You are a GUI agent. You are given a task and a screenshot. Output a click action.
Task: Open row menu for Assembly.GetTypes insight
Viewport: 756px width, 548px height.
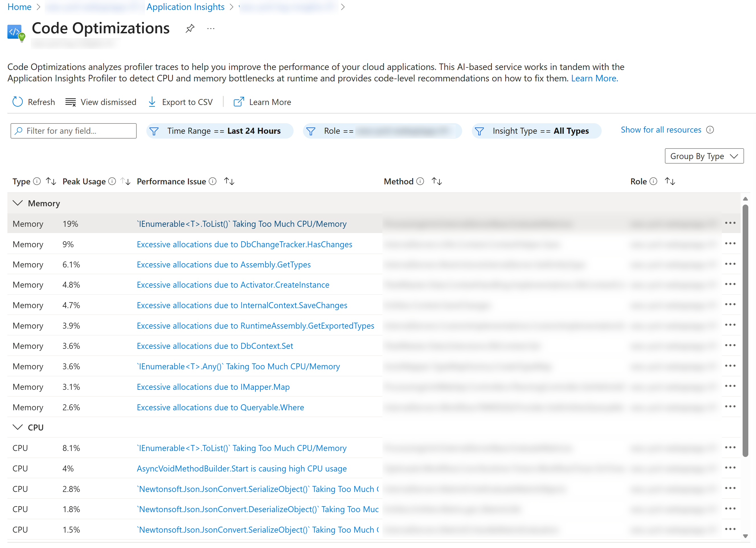[x=730, y=264]
